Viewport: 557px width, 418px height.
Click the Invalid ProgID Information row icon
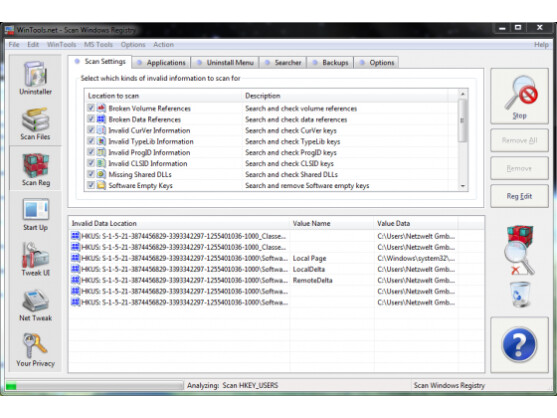point(101,152)
